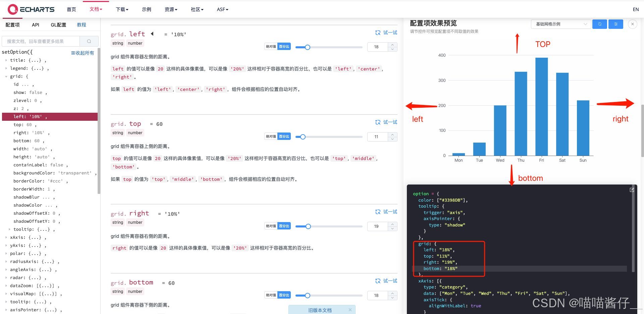This screenshot has height=314, width=644.
Task: Open the 文档 dropdown menu
Action: pyautogui.click(x=96, y=9)
